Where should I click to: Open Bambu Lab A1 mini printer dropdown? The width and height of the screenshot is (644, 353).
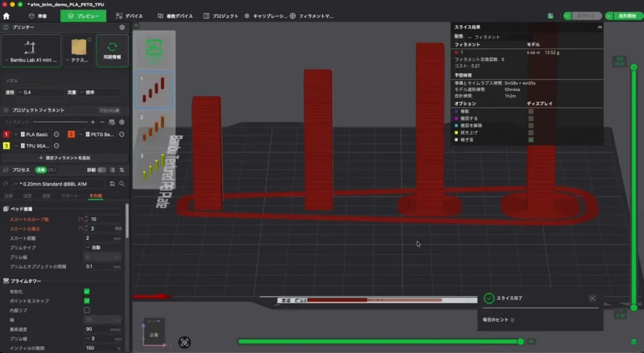point(31,50)
